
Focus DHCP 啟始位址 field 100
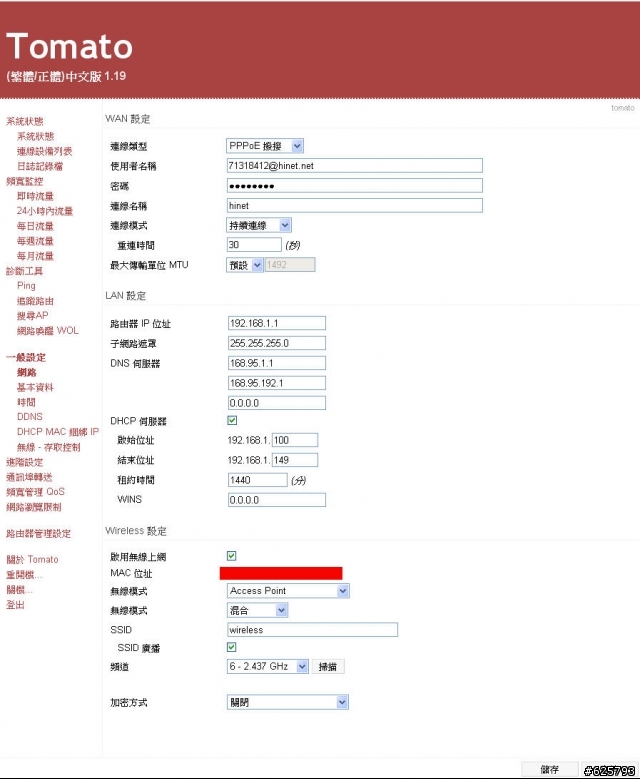tap(295, 440)
